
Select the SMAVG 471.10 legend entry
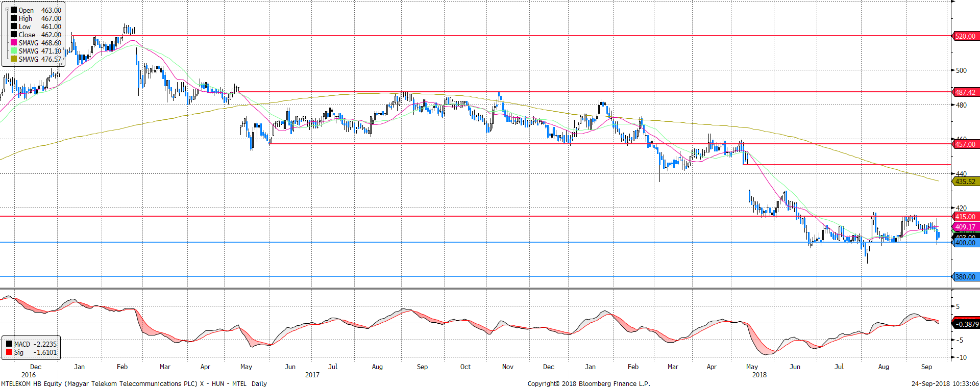pyautogui.click(x=36, y=51)
